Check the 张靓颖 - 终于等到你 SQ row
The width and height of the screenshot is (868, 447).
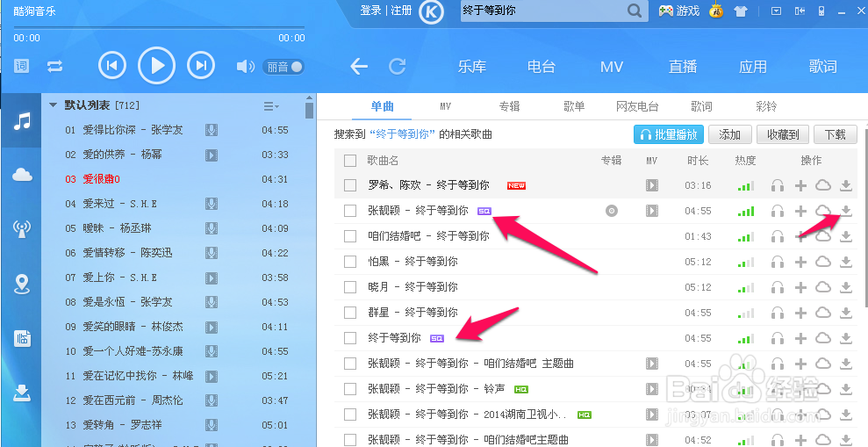coord(350,211)
